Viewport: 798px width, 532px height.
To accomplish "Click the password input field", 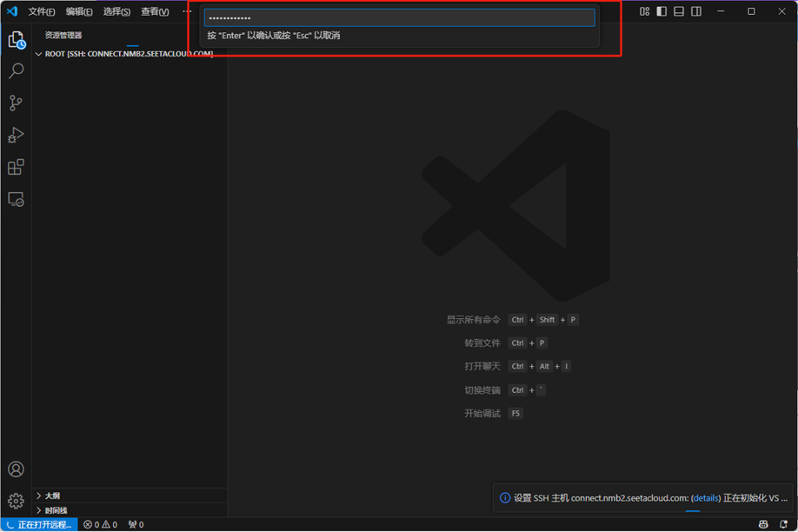I will (x=400, y=17).
